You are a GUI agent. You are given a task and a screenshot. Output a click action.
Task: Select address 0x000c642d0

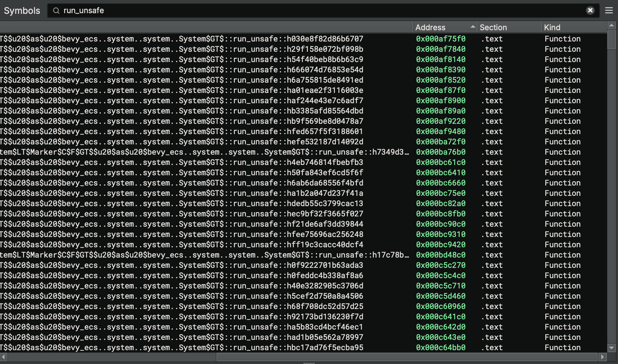(441, 327)
